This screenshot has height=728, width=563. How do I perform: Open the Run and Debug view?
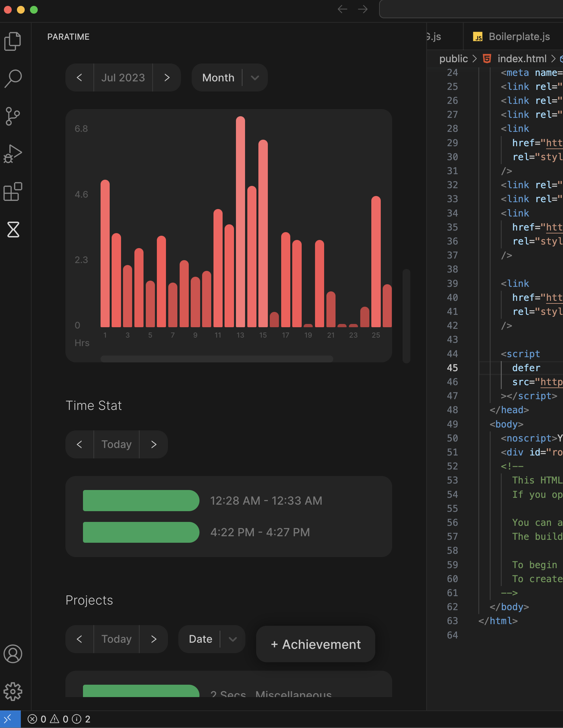13,154
